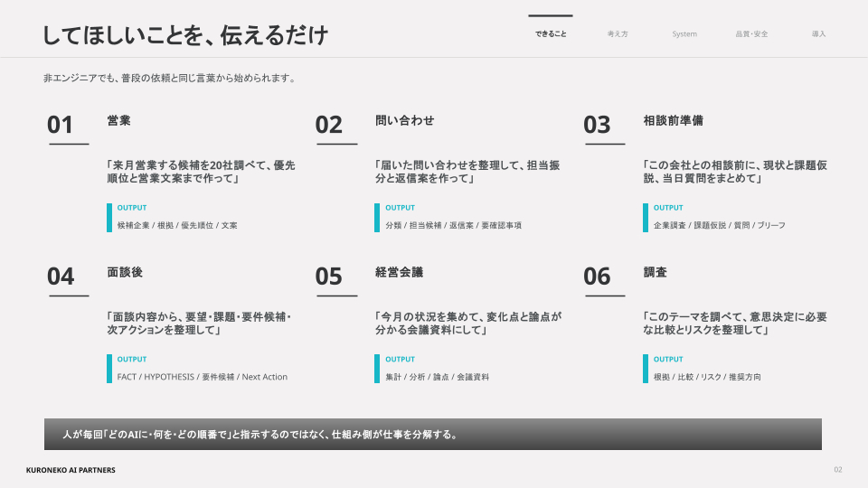
Task: Click output text FACT / HYPOTHESIS / 要件候補 / Next Action
Action: [202, 377]
